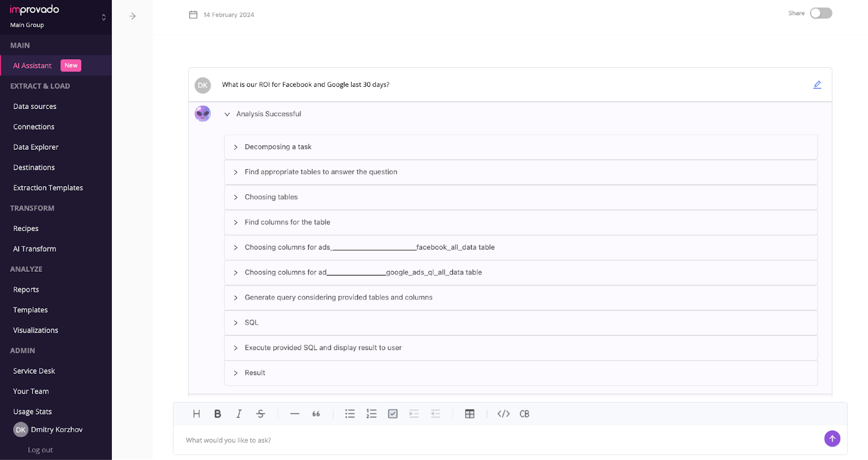Open the Main Group workspace switcher
Viewport: 868px width, 460px height.
pos(104,17)
